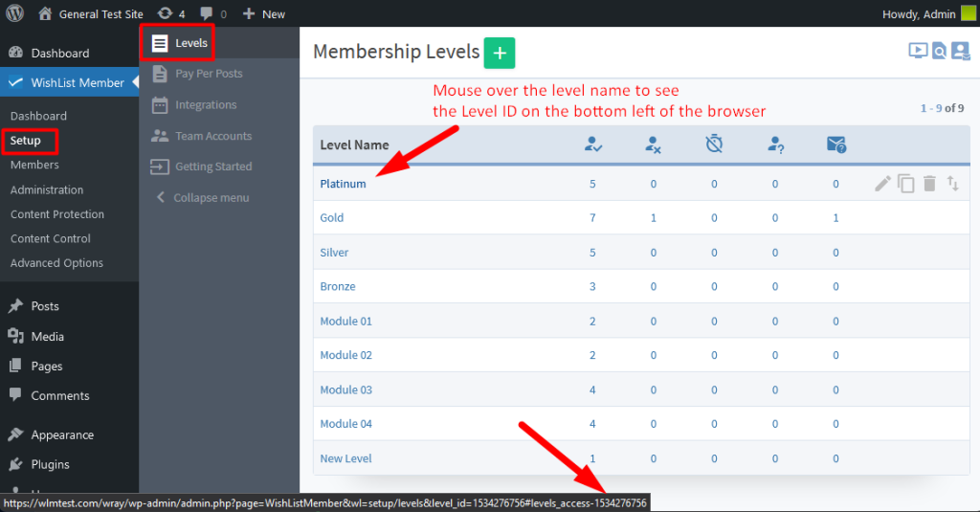Open the Module 03 level

(x=345, y=390)
